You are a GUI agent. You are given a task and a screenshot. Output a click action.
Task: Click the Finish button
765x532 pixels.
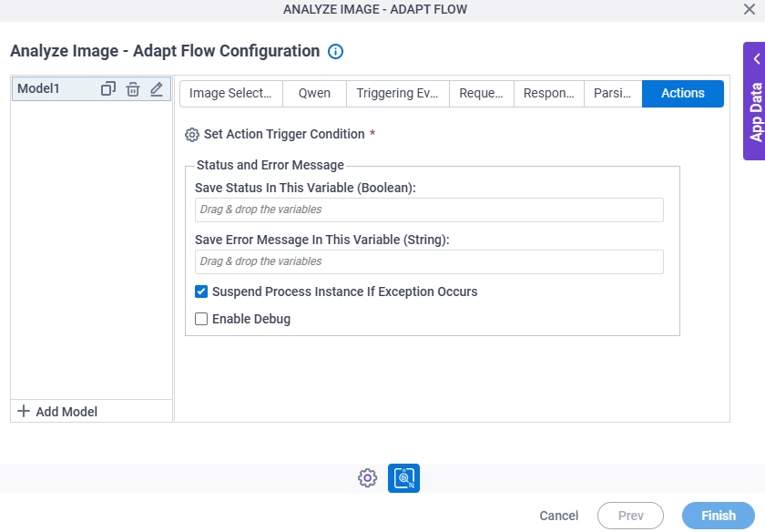(x=719, y=516)
